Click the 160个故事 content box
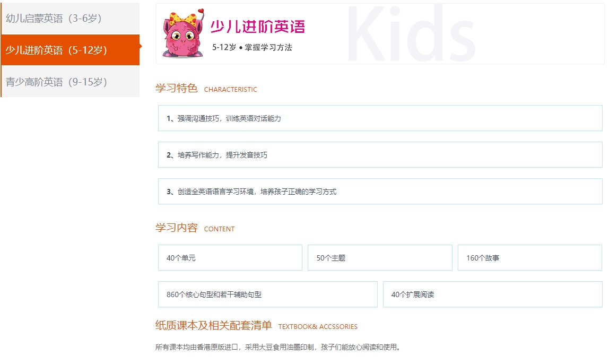609x364 pixels. coord(530,257)
